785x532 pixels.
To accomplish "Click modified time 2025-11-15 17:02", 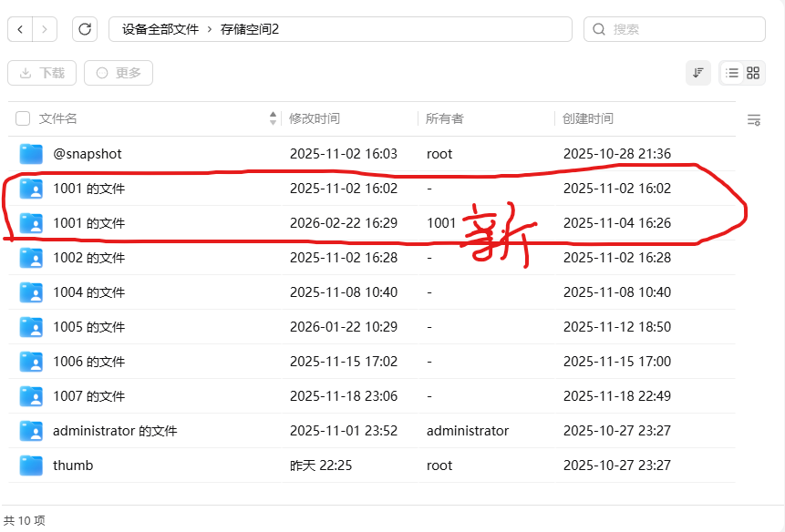I will [x=344, y=362].
